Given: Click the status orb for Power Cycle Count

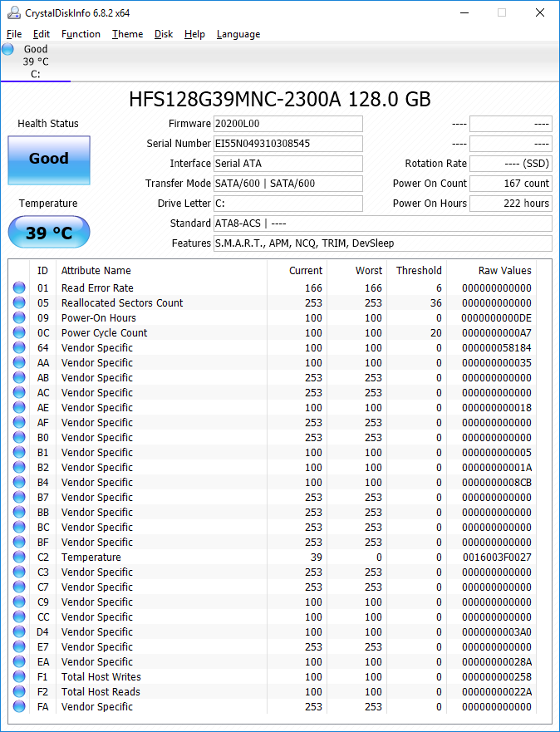Looking at the screenshot, I should tap(19, 333).
